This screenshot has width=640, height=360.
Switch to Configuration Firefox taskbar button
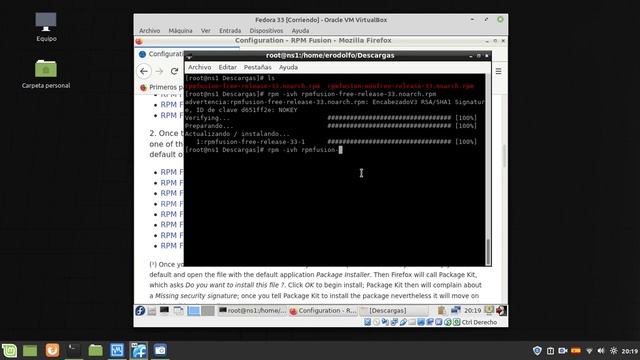tap(323, 311)
